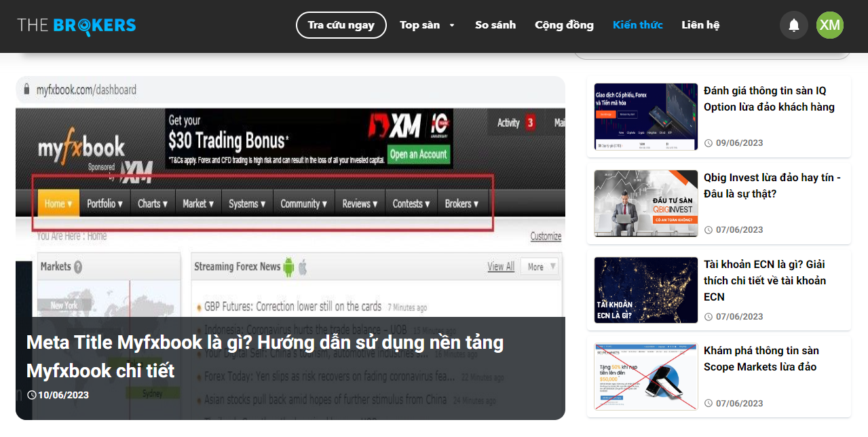Open the Cộng đồng menu item

(564, 25)
